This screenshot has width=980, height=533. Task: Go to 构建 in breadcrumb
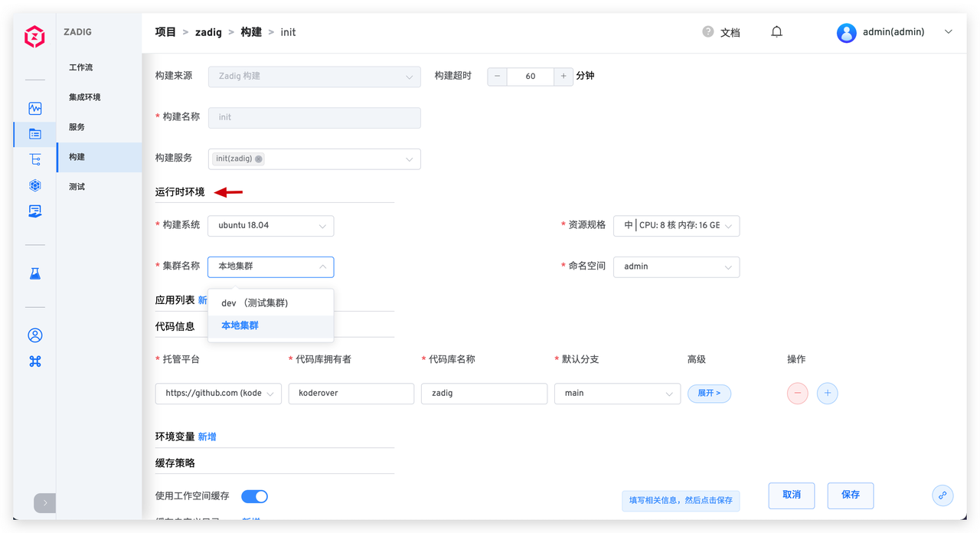[251, 32]
